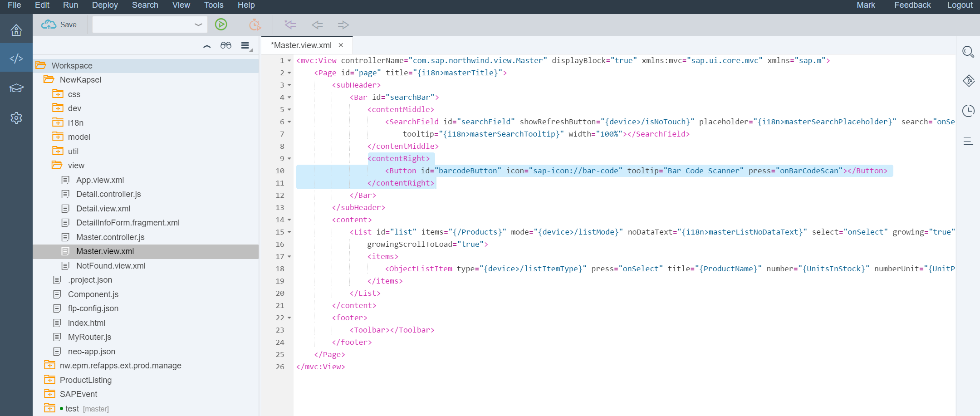Click the Logout link
980x416 pixels.
(x=959, y=5)
